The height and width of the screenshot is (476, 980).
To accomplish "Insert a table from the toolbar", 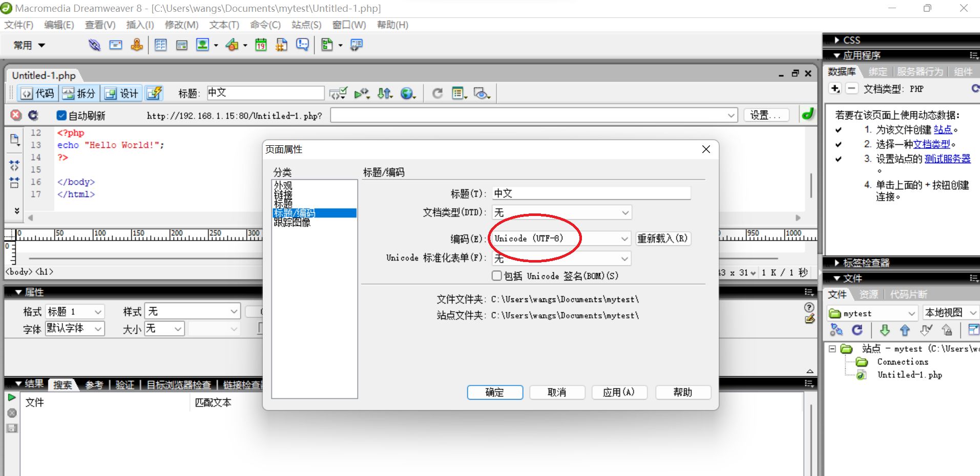I will (x=161, y=45).
